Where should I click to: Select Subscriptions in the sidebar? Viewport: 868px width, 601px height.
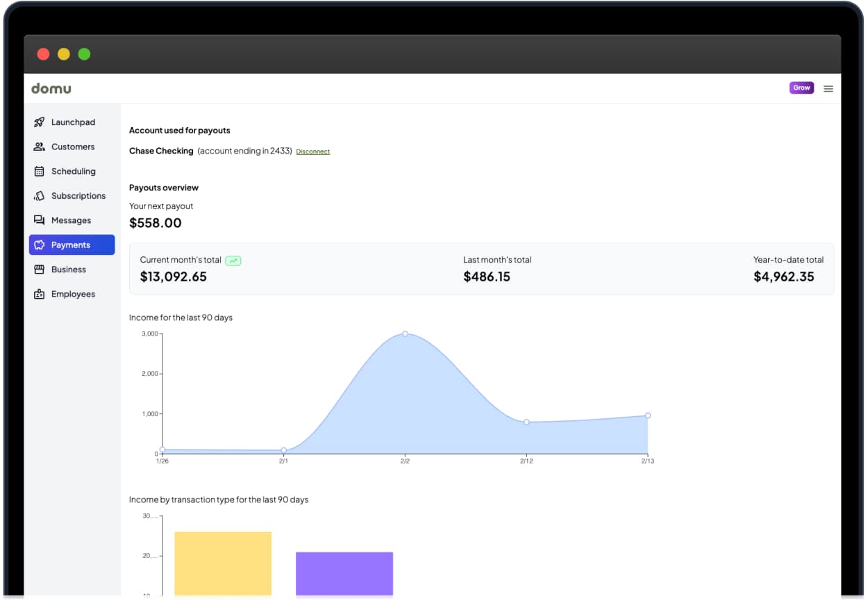click(x=72, y=196)
